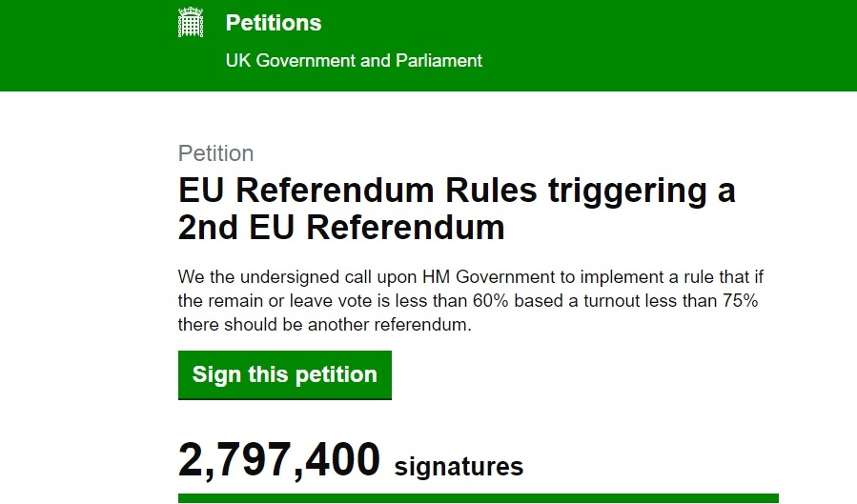Viewport: 857px width, 504px height.
Task: Click the word signatures beside the count
Action: click(459, 467)
